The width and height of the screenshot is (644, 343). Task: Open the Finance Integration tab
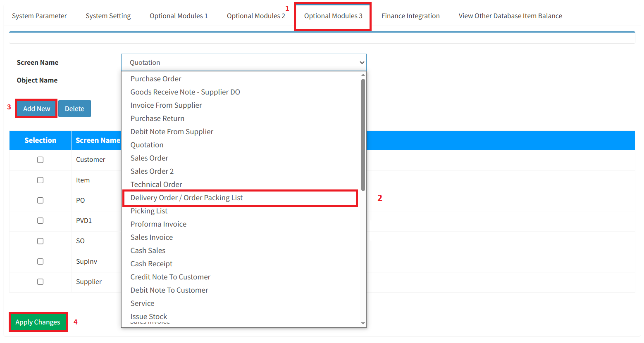[410, 16]
